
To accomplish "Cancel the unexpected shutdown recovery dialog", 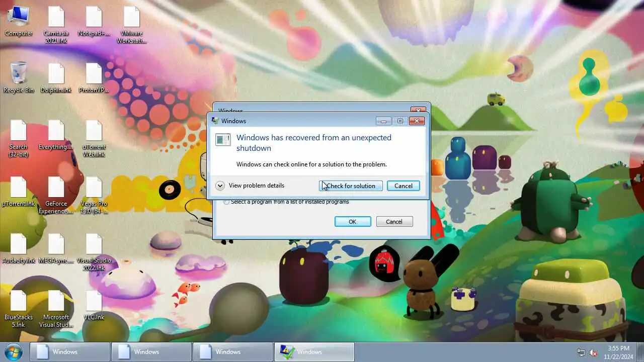I will [403, 186].
